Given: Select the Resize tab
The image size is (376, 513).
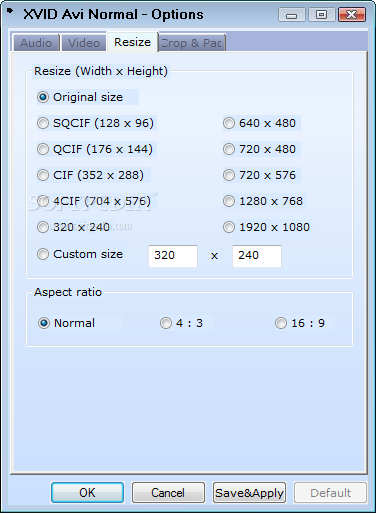Looking at the screenshot, I should (132, 42).
